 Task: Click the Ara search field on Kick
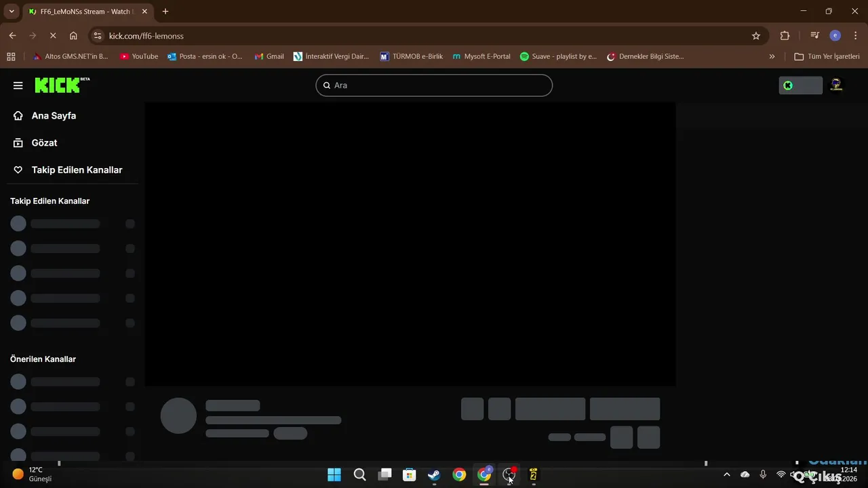(x=434, y=85)
